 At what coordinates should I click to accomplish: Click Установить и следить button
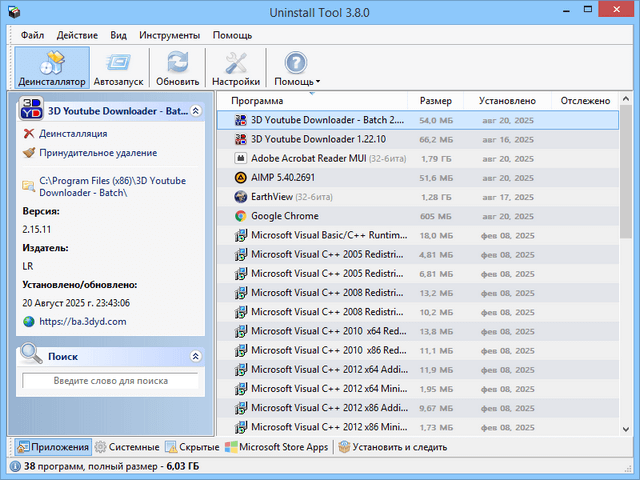pos(393,447)
